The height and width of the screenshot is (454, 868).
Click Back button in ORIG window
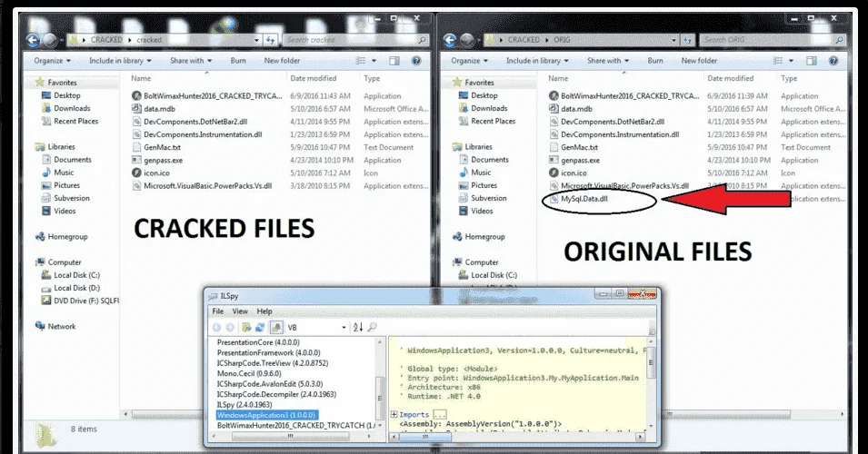450,40
